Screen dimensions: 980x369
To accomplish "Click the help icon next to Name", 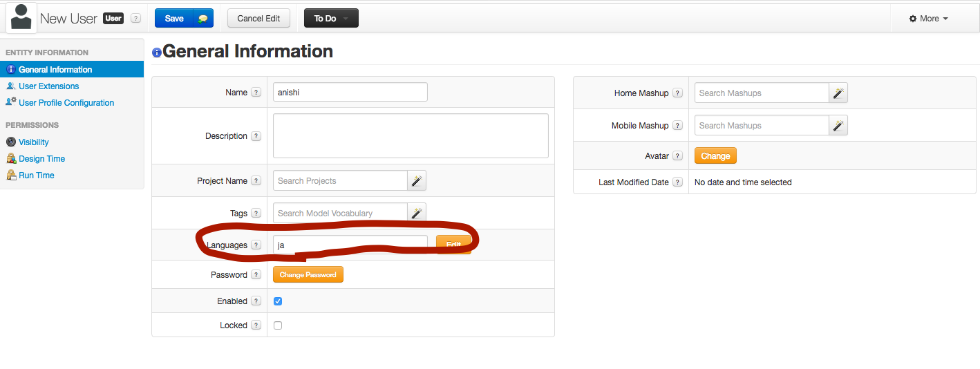I will pyautogui.click(x=256, y=93).
